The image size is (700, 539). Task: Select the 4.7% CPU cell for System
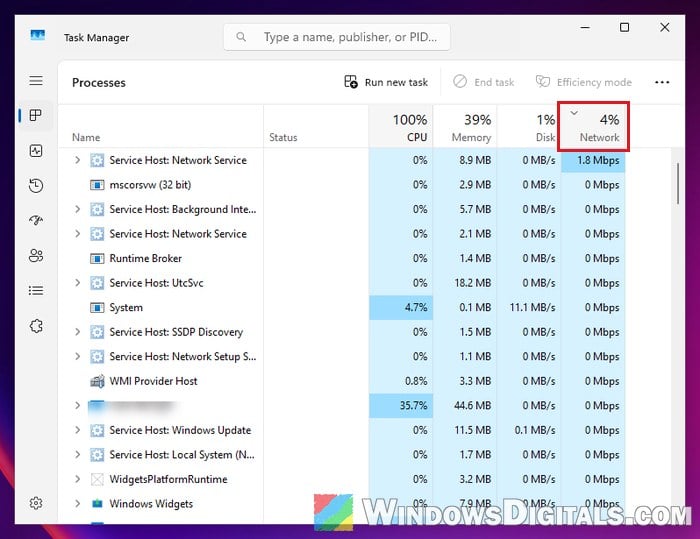401,308
